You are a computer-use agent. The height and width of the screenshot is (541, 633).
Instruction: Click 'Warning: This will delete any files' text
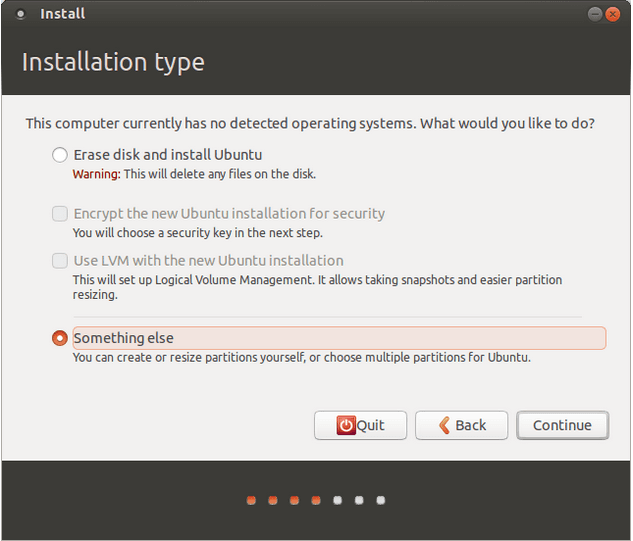194,174
